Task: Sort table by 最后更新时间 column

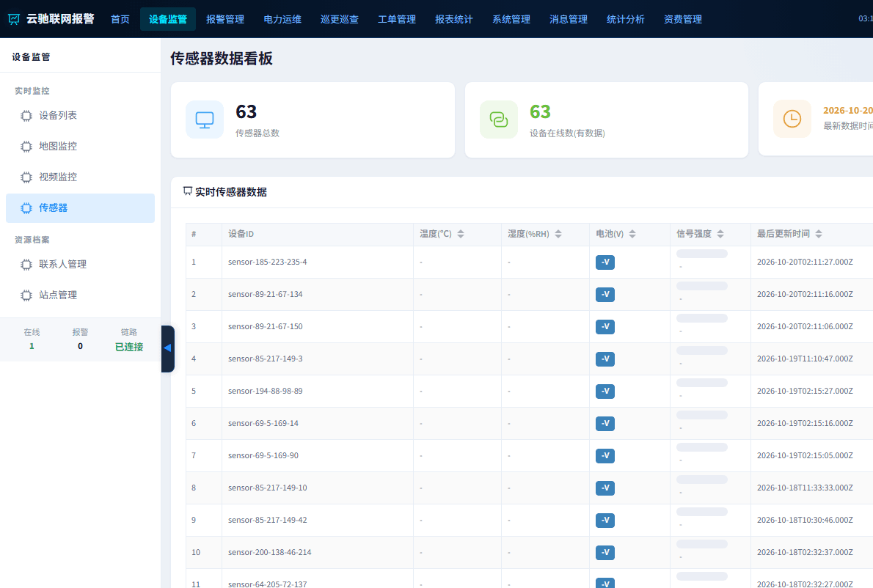Action: click(818, 234)
